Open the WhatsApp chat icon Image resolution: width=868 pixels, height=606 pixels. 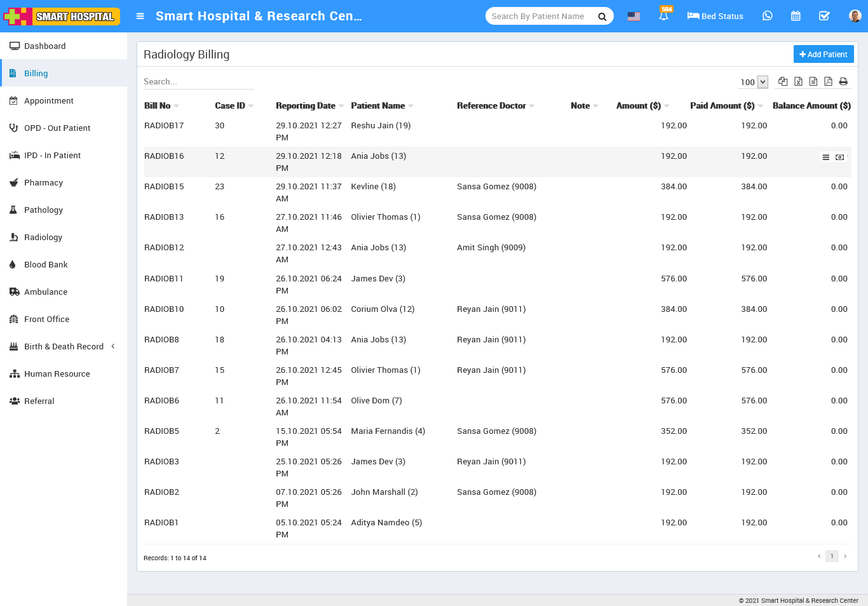pos(768,16)
